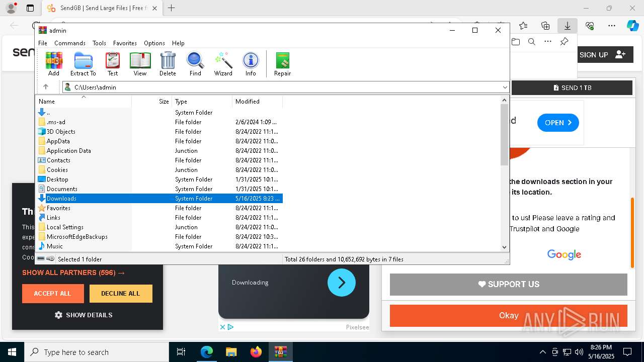Open a new tab in Edge

click(x=172, y=8)
